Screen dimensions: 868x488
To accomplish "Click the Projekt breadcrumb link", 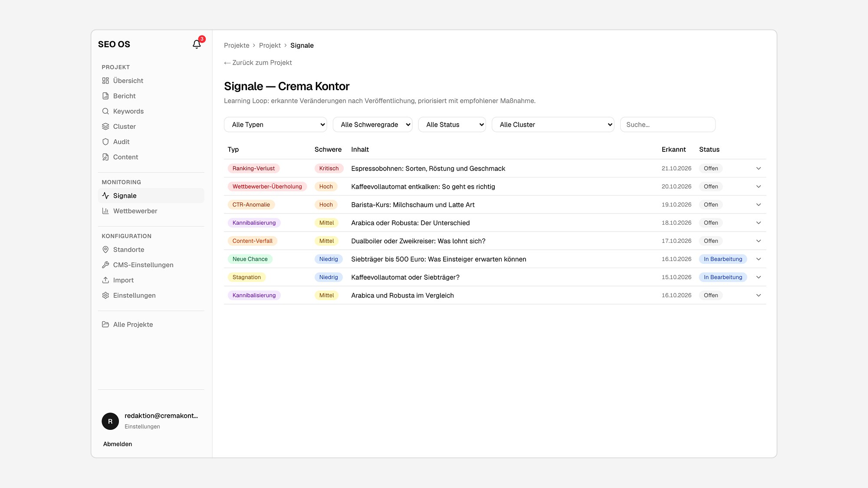I will (270, 46).
